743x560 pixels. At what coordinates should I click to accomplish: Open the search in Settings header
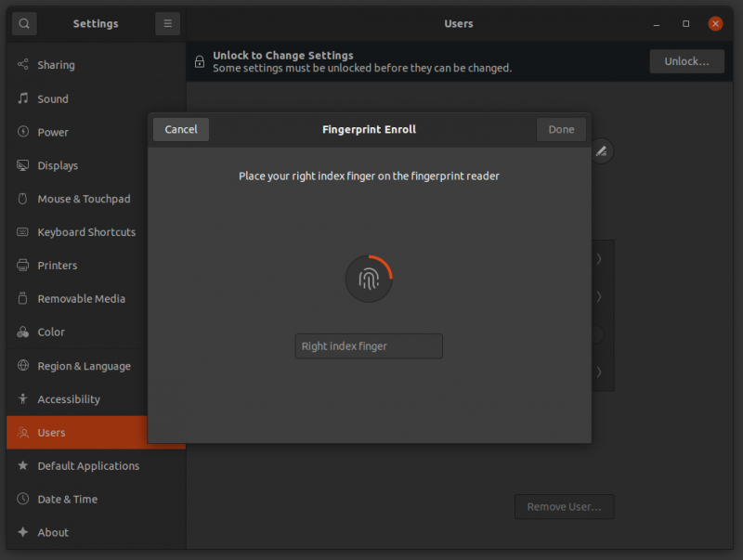click(23, 23)
